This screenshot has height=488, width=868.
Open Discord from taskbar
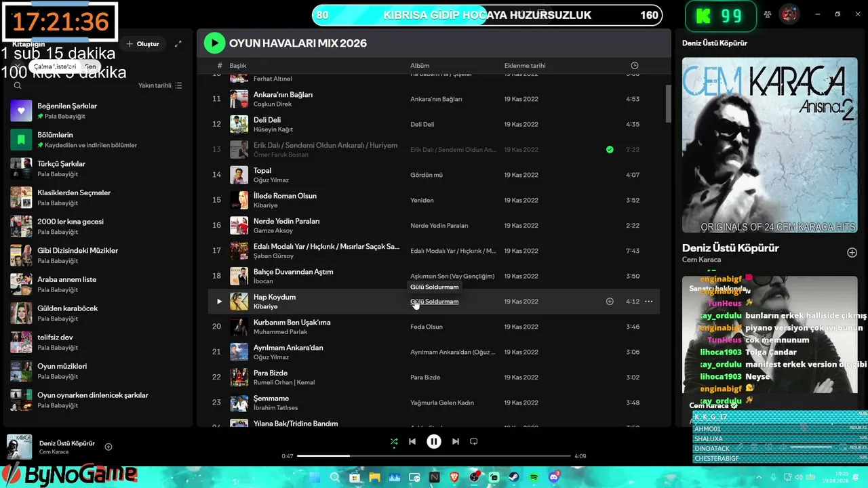point(554,478)
